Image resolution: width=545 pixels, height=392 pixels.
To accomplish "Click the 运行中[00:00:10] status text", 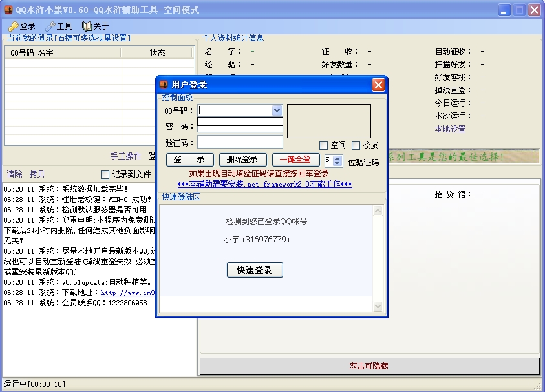I will coord(34,384).
